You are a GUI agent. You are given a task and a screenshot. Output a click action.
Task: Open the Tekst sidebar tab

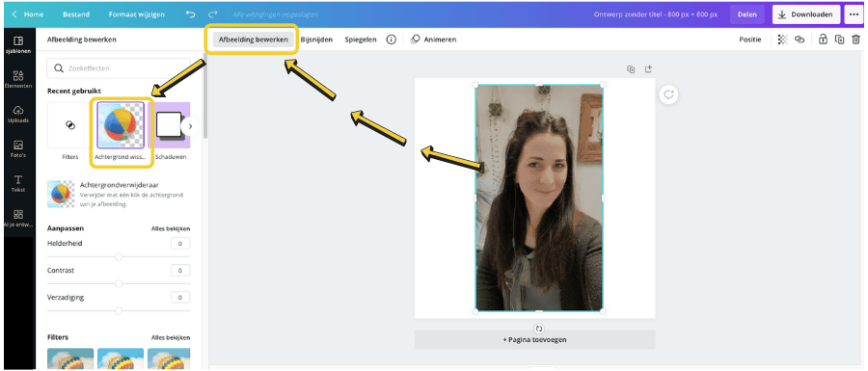[18, 183]
